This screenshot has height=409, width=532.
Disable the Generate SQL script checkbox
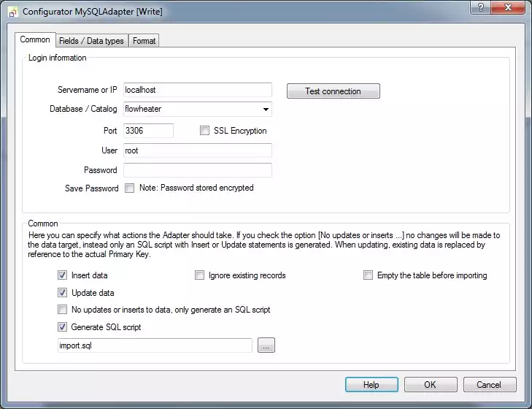(63, 327)
